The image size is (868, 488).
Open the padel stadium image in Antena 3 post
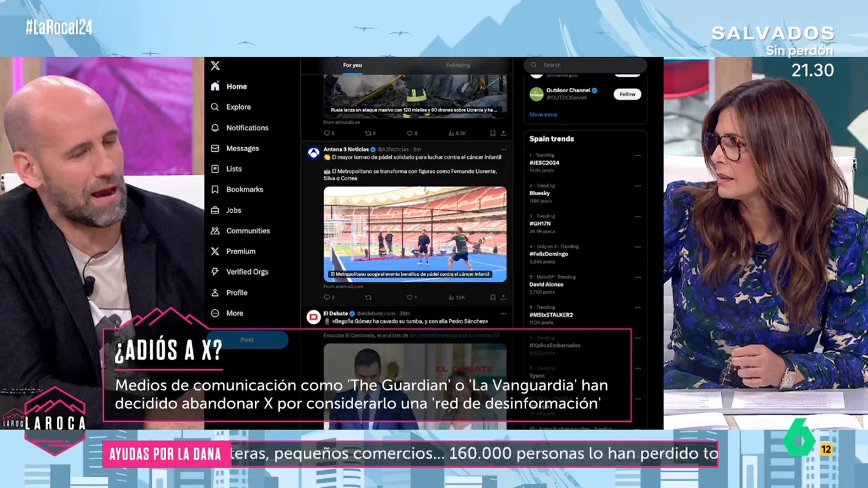[x=415, y=234]
